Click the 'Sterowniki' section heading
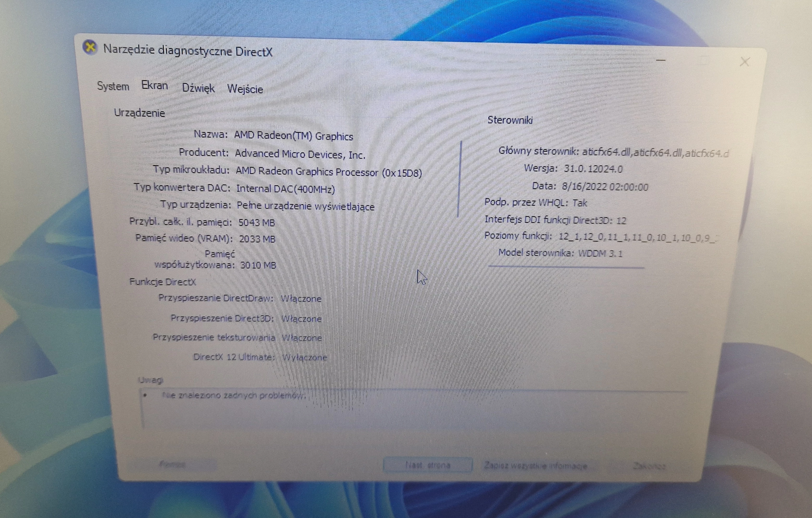812x518 pixels. tap(510, 120)
